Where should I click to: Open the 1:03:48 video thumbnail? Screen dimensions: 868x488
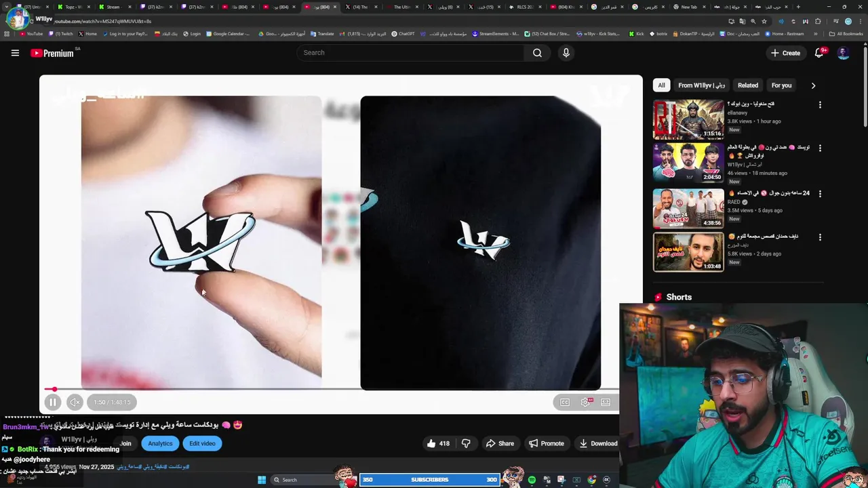(x=688, y=251)
